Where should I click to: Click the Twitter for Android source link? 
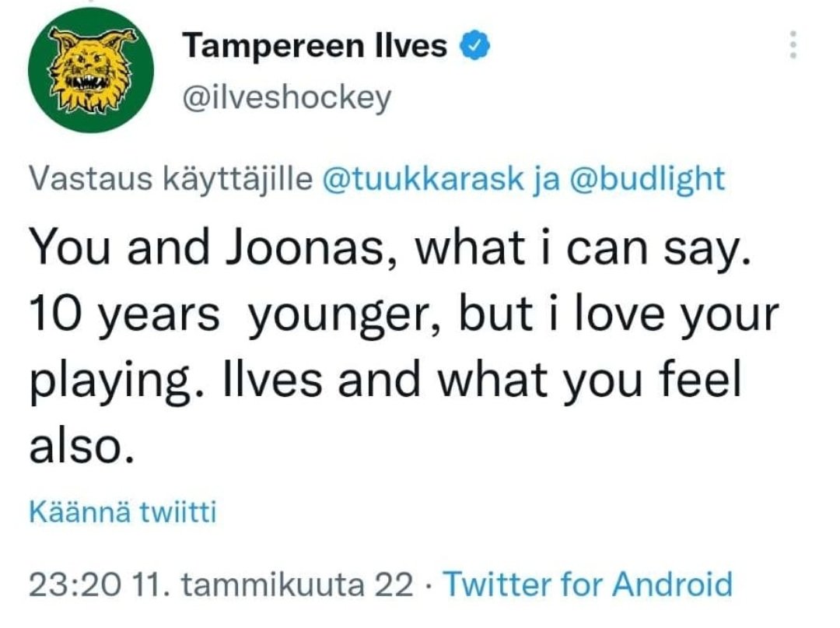588,584
